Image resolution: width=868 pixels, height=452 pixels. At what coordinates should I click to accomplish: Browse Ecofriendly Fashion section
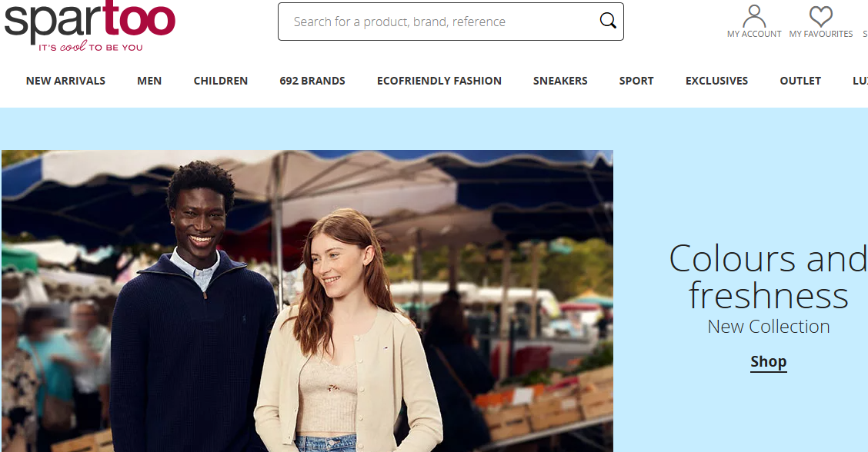(x=439, y=81)
